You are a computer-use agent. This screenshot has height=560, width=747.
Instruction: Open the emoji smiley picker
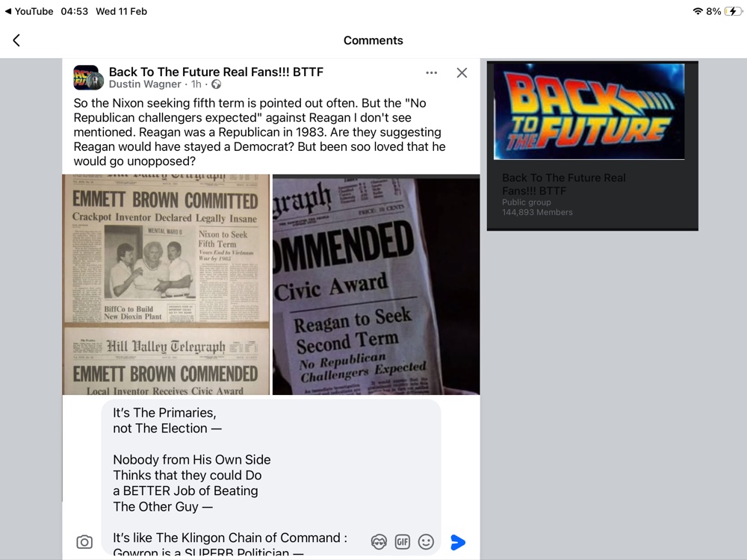point(426,542)
